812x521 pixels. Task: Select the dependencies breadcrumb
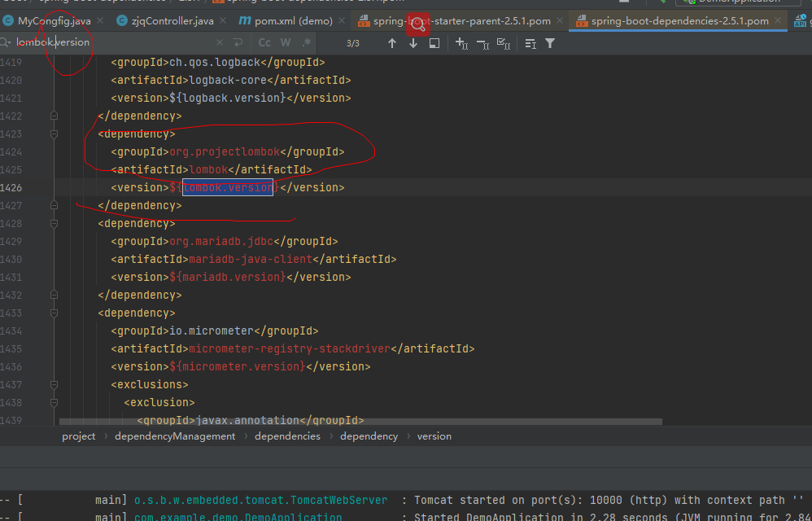287,436
